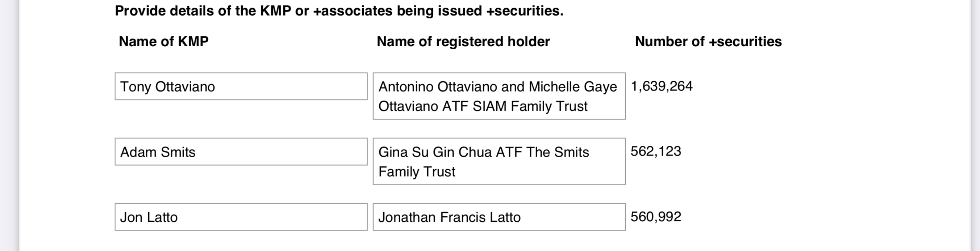Click the Antonino Ottaviano registered holder field
Image resolution: width=980 pixels, height=251 pixels.
[x=499, y=96]
